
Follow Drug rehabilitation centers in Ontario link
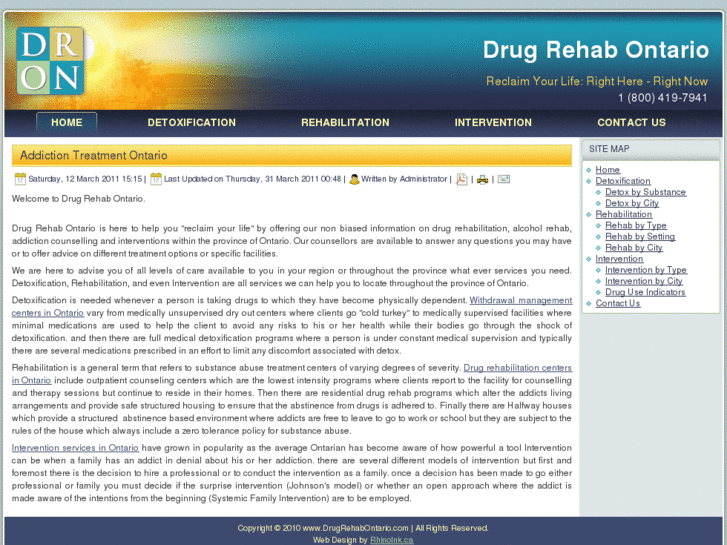pyautogui.click(x=517, y=368)
